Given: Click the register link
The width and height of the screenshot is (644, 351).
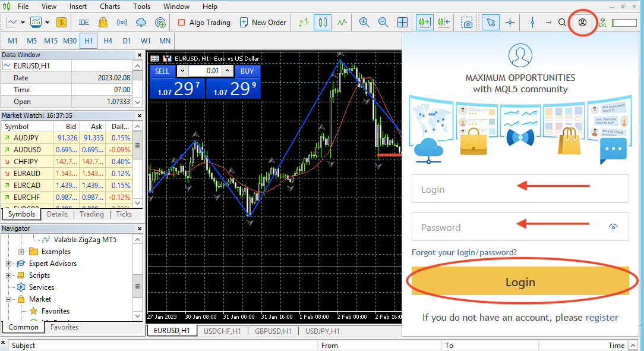Looking at the screenshot, I should 602,317.
